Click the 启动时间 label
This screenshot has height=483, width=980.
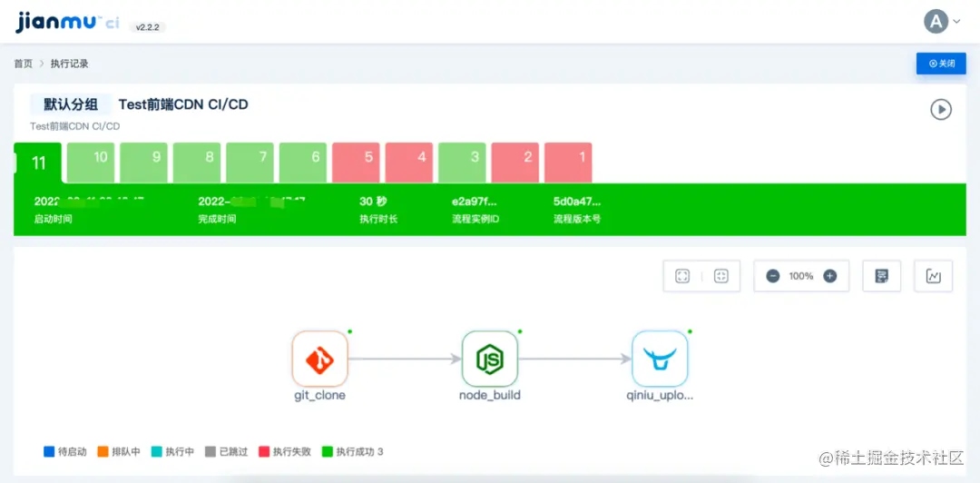pyautogui.click(x=54, y=220)
